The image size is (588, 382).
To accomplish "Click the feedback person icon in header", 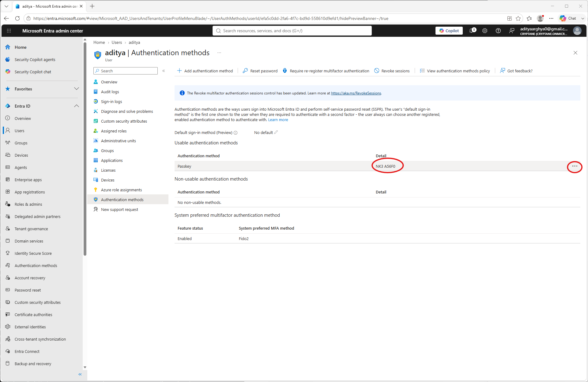I will tap(512, 31).
